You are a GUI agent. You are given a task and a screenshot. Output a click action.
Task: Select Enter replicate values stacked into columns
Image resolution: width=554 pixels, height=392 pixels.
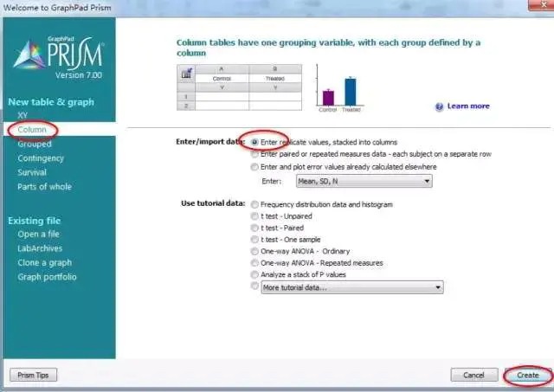(254, 142)
